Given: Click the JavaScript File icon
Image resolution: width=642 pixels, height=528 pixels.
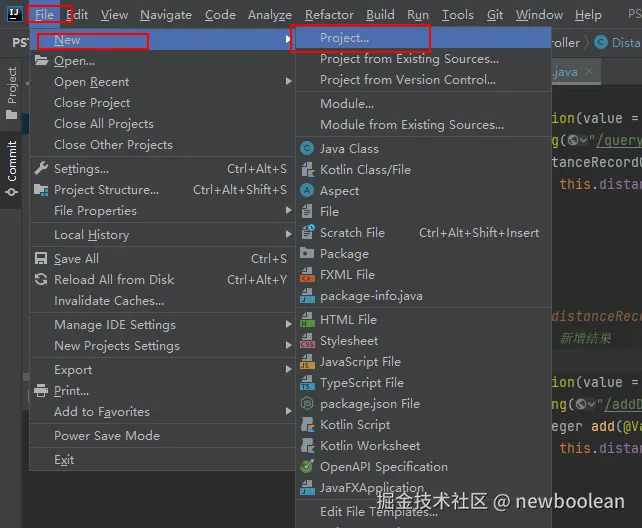Looking at the screenshot, I should [x=307, y=361].
